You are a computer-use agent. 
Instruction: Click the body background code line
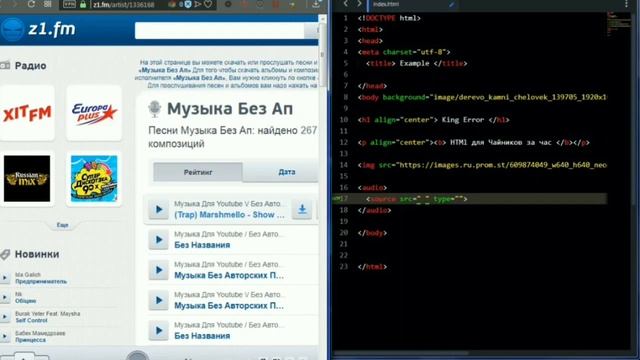[482, 97]
